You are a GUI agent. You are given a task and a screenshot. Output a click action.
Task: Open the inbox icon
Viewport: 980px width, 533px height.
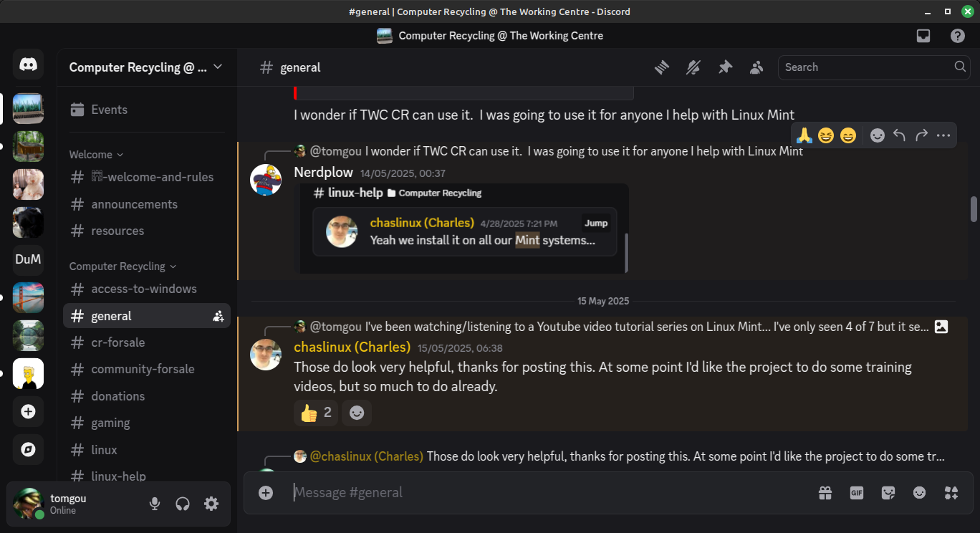click(923, 36)
